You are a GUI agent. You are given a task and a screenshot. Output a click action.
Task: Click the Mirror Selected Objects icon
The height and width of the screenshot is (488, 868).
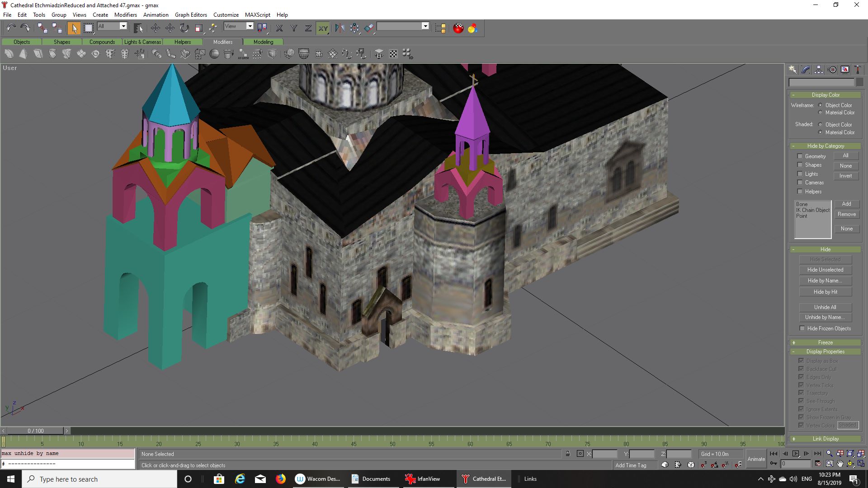tap(340, 28)
